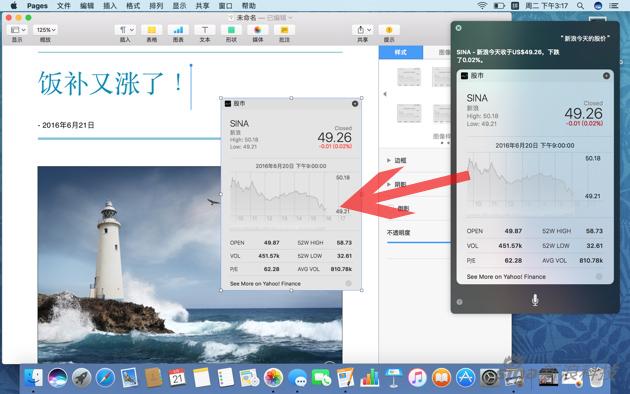Open Siri from the Dock

click(57, 378)
